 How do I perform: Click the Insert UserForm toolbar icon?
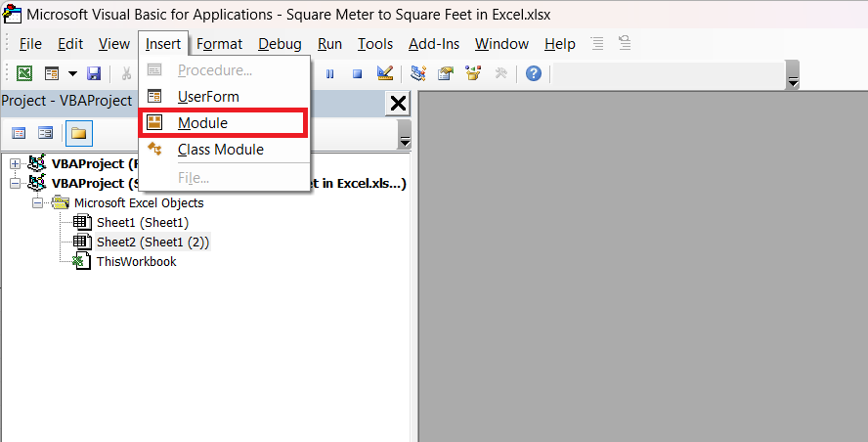(52, 73)
